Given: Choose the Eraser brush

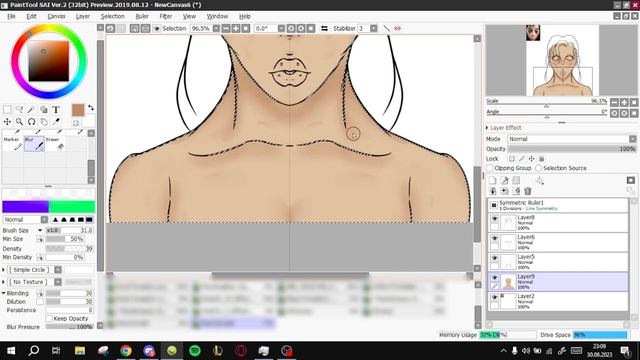Looking at the screenshot, I should click(x=55, y=144).
